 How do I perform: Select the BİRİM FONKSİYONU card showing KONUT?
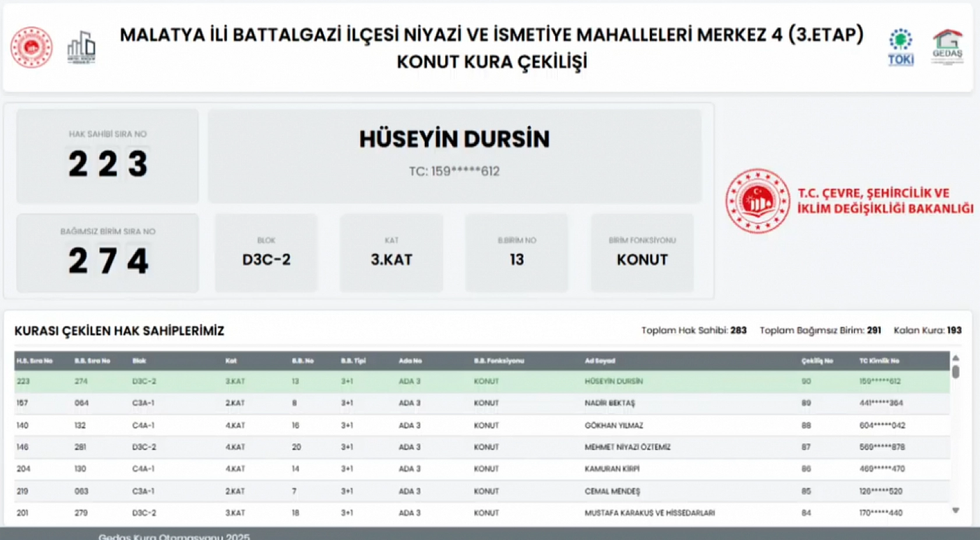pyautogui.click(x=641, y=253)
